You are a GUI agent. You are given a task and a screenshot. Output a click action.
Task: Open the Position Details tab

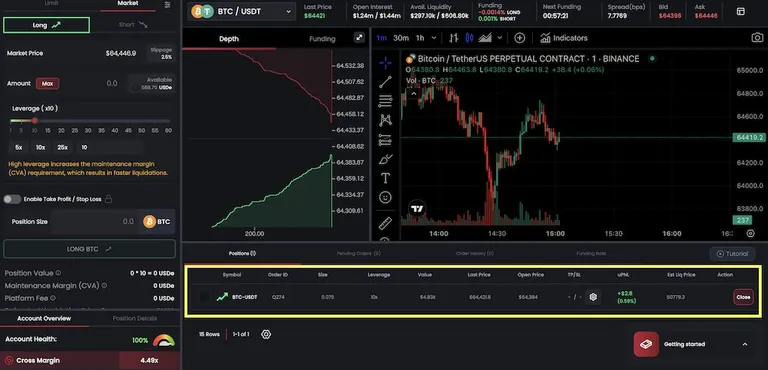click(135, 319)
